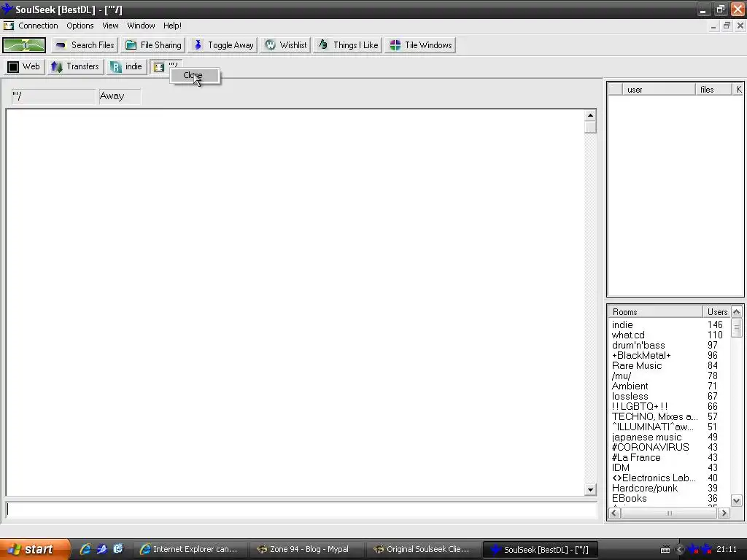This screenshot has height=560, width=747.
Task: Launch Internet Explorer from quick launch
Action: coord(86,549)
